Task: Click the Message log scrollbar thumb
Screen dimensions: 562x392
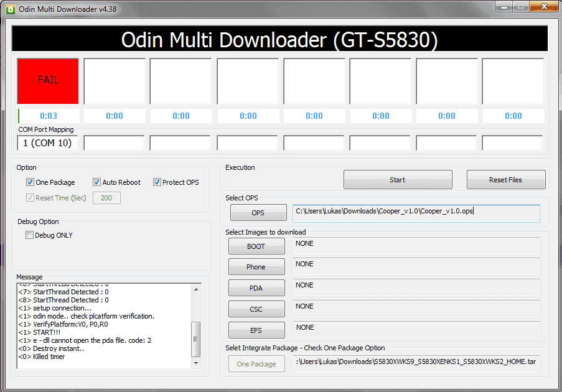Action: tap(196, 339)
